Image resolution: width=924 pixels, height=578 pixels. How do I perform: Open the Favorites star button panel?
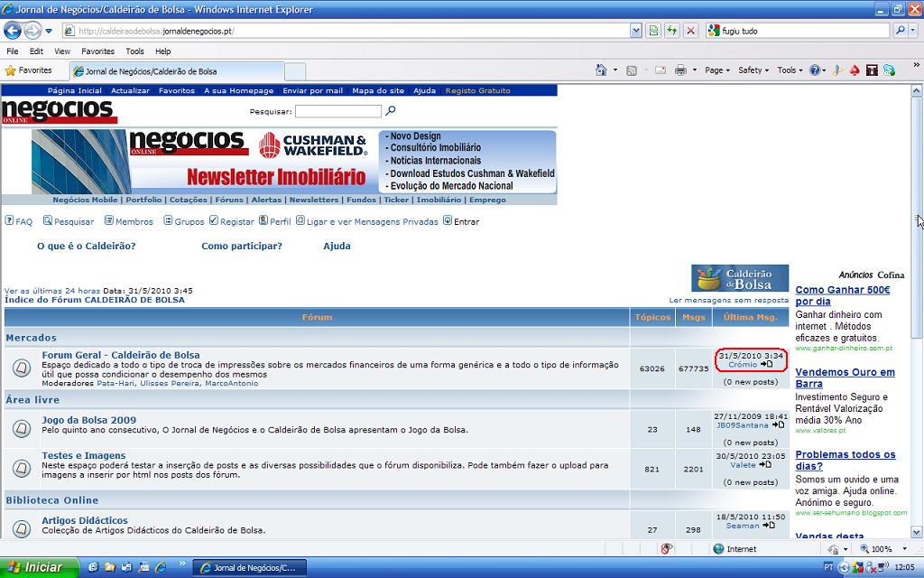28,70
